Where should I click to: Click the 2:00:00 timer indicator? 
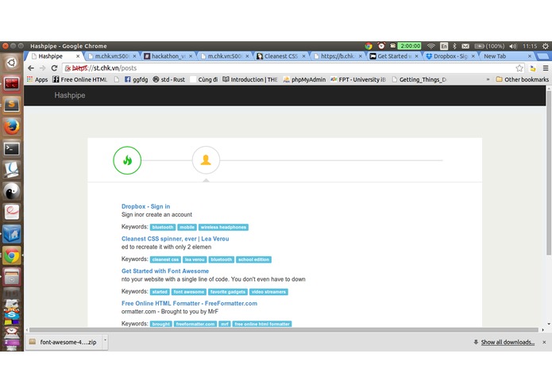point(409,46)
